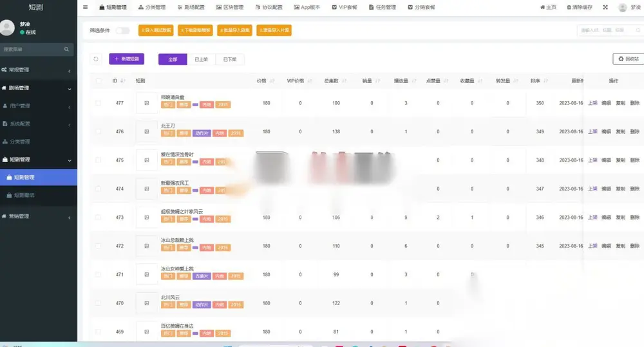Image resolution: width=644 pixels, height=347 pixels.
Task: Switch to the 分类管理 top tab
Action: click(x=152, y=7)
